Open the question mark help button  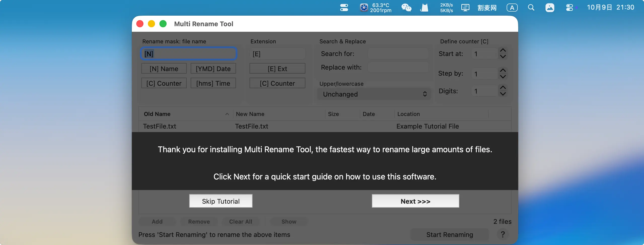[x=503, y=234]
